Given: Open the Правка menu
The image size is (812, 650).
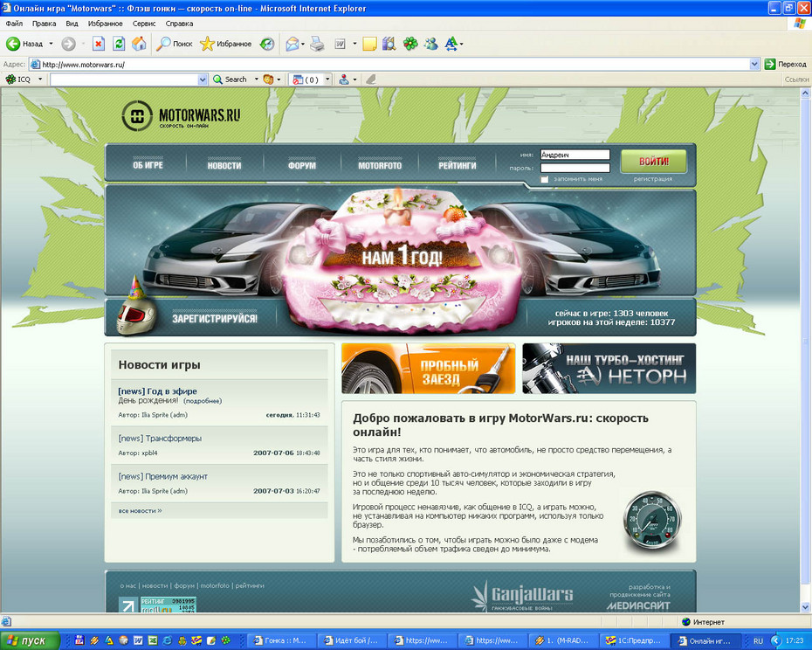Looking at the screenshot, I should (44, 24).
